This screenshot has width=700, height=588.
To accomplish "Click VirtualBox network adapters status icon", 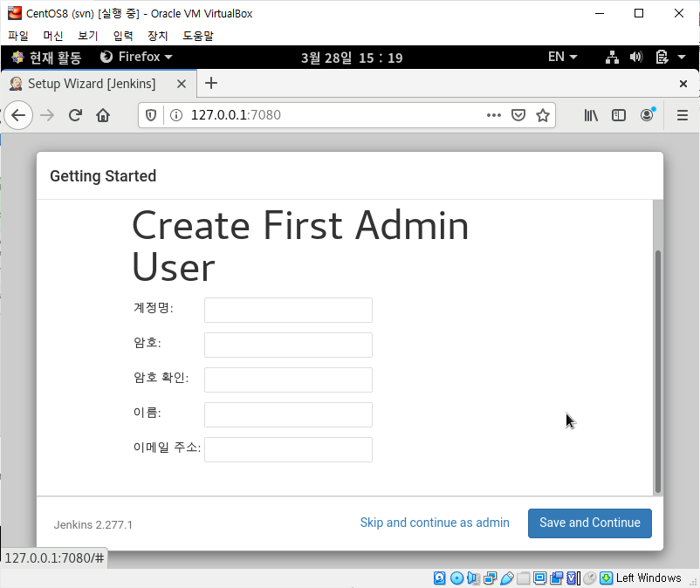I will [x=490, y=578].
